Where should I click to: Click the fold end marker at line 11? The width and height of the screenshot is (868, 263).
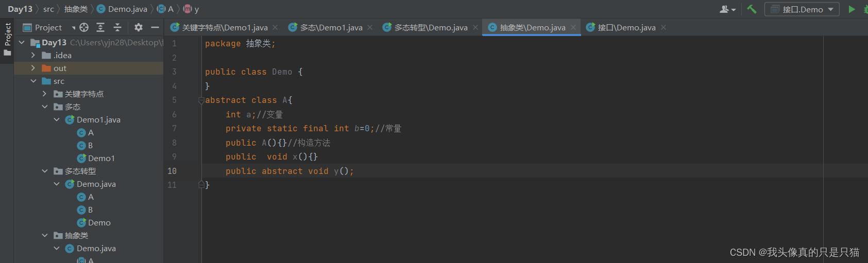click(x=201, y=185)
